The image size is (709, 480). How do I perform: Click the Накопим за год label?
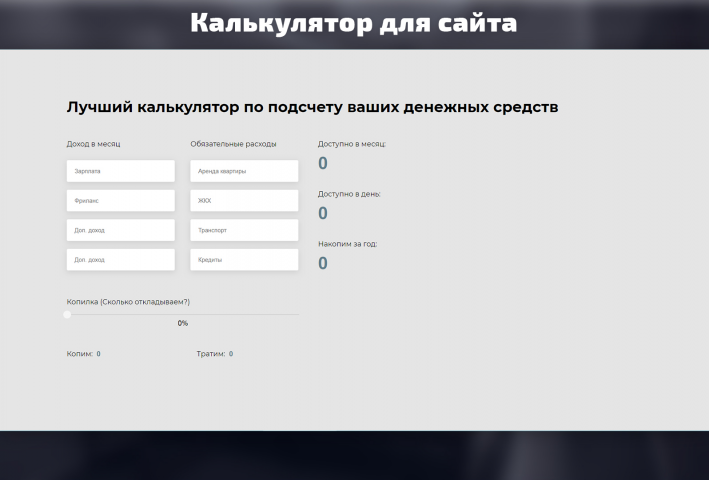tap(348, 244)
